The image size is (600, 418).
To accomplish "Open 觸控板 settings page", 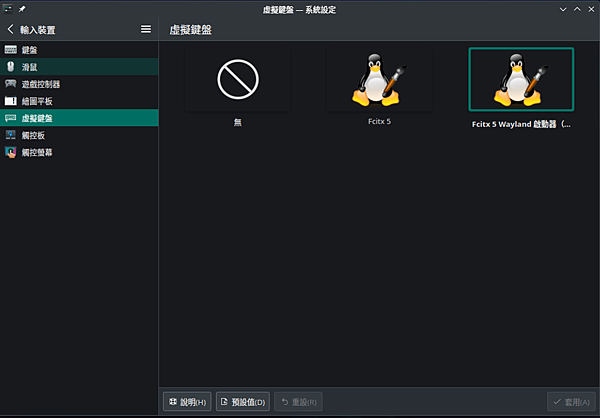I will click(x=79, y=135).
